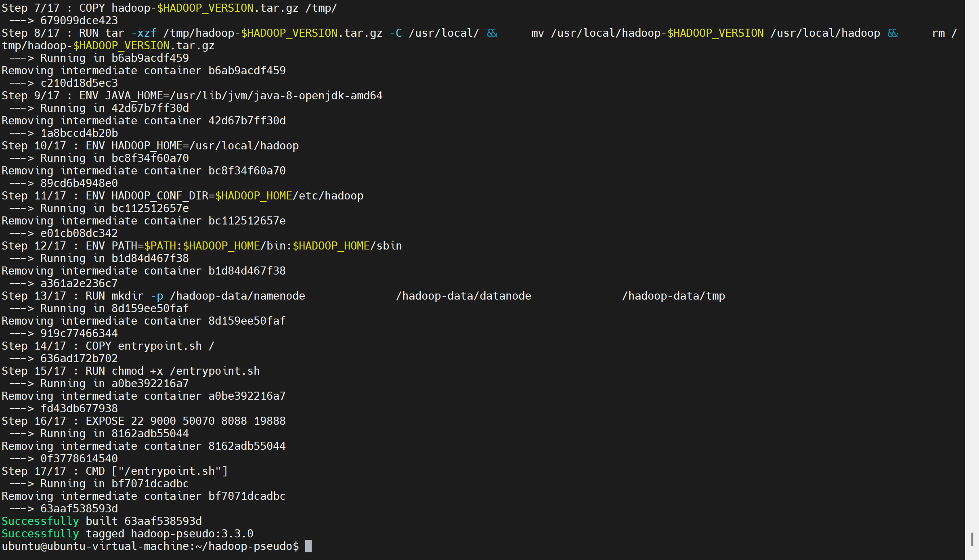
Task: Click the blue '-p' flag after mkdir
Action: pyautogui.click(x=157, y=296)
